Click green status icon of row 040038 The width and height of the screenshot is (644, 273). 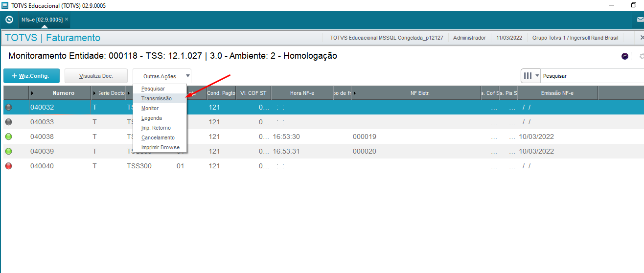(8, 136)
